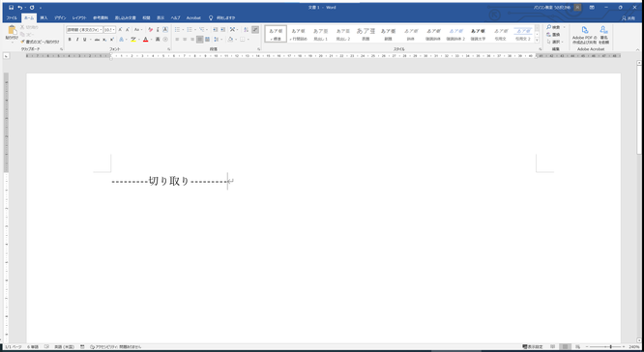Pick the red font color button

click(x=145, y=40)
